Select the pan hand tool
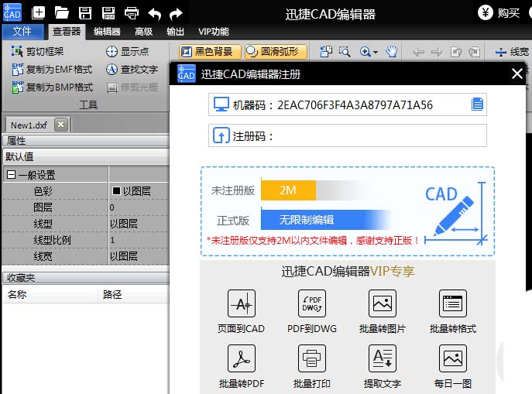 (x=392, y=52)
